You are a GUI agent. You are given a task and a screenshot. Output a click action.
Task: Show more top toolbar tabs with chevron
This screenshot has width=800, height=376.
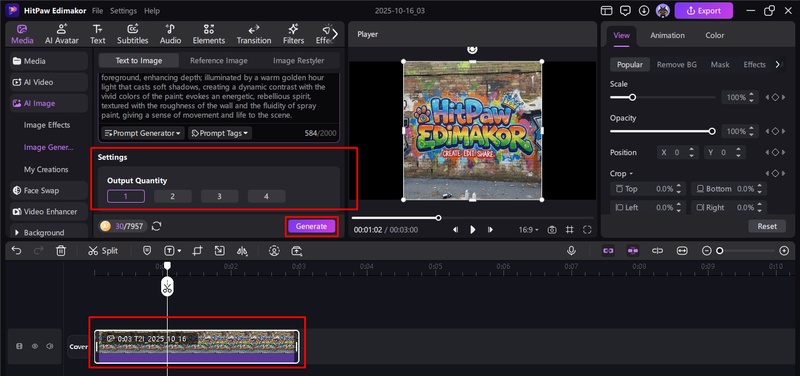(x=335, y=34)
